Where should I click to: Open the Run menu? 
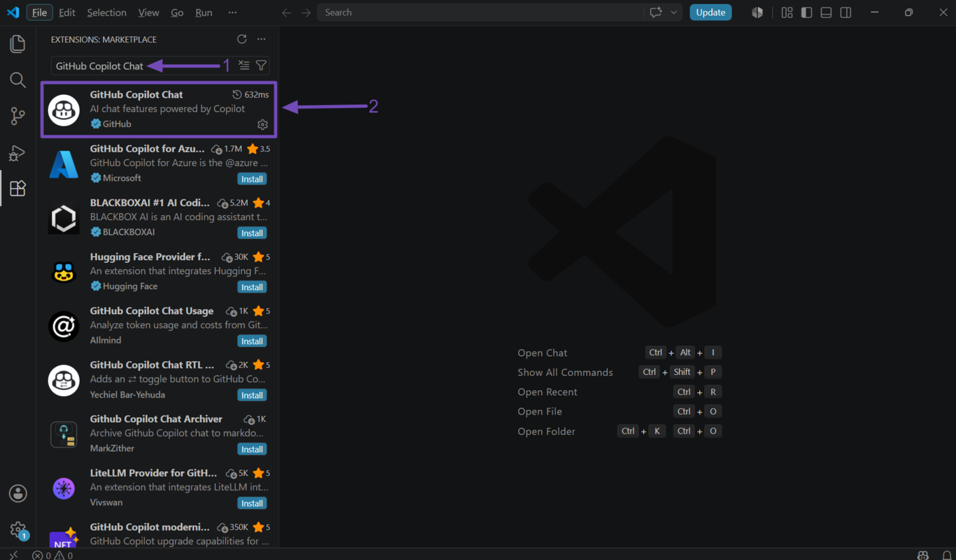coord(203,12)
